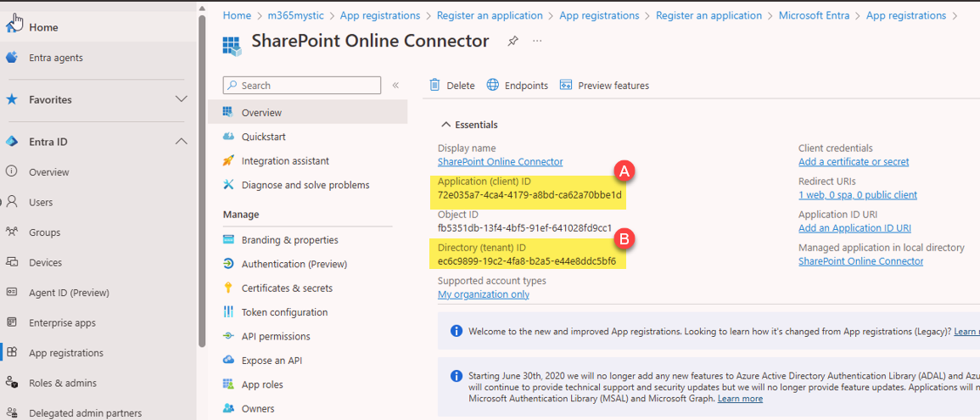Image resolution: width=980 pixels, height=420 pixels.
Task: Collapse the menu with double-chevron icon
Action: pos(395,86)
